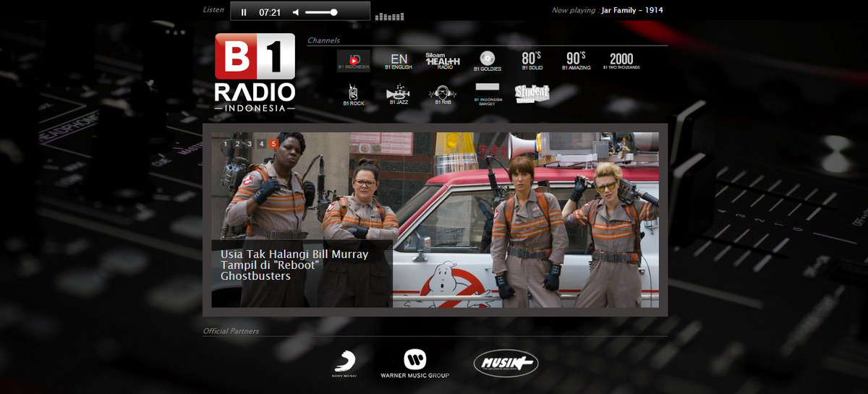Tune to the 90's B1 Amazing channel
This screenshot has width=868, height=394.
(x=576, y=61)
